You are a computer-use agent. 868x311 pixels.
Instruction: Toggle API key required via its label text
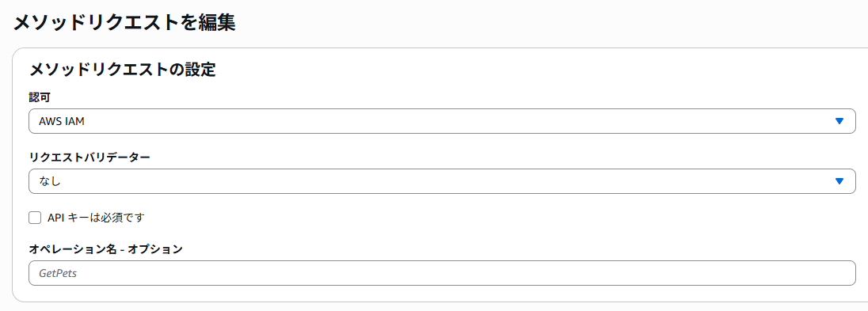96,218
